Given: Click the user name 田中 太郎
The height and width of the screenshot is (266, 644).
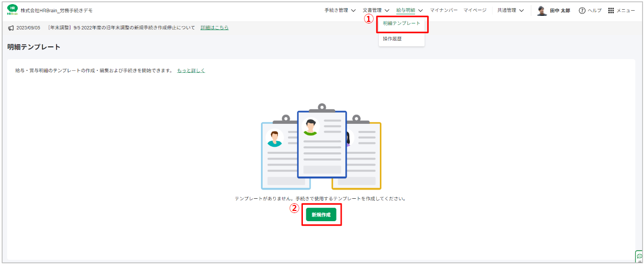Looking at the screenshot, I should click(560, 11).
